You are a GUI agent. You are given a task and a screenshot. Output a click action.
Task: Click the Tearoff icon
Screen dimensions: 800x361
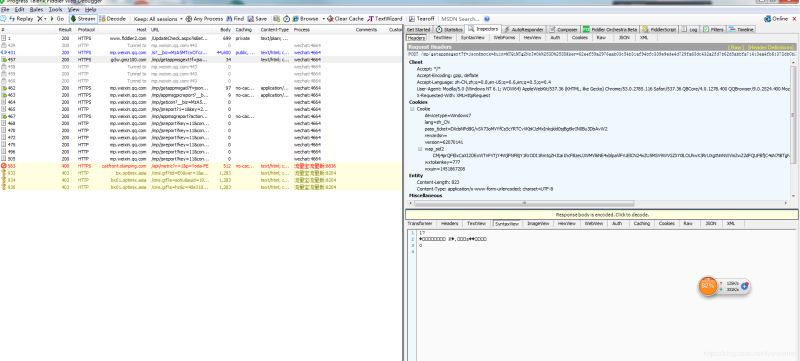pos(413,19)
